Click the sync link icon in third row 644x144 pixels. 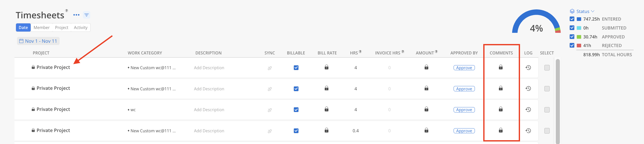point(270,110)
